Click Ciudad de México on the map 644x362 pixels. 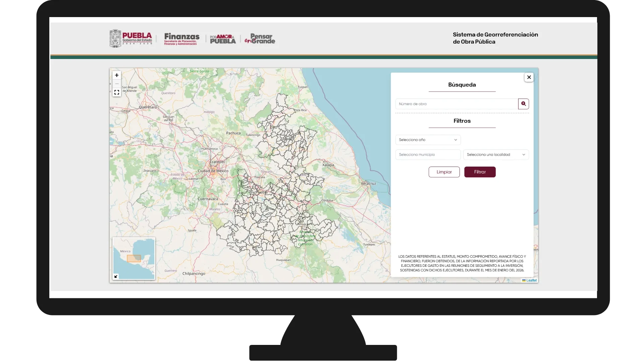pos(213,171)
